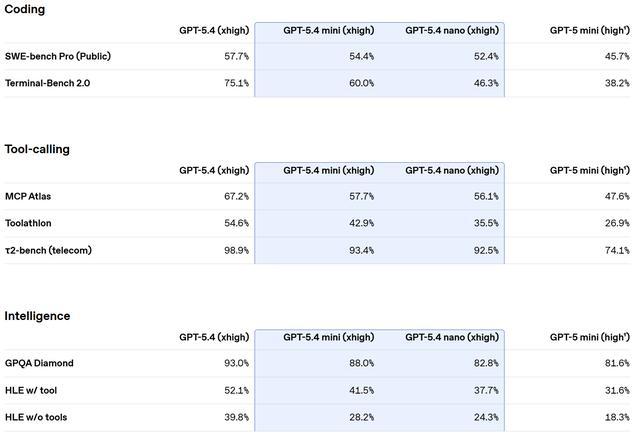Select the 26.9% Toolathlon score cell
Screen dimensions: 640x435
click(615, 223)
